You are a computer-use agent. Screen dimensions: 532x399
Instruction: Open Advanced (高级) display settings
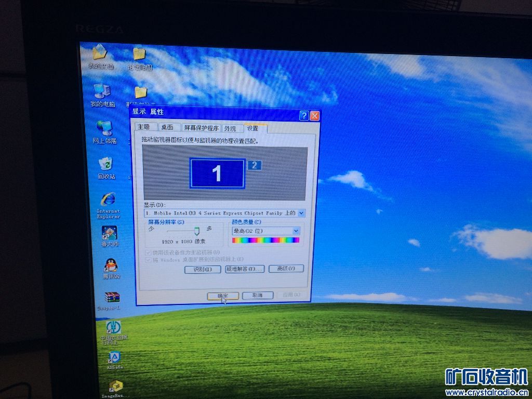coord(286,269)
